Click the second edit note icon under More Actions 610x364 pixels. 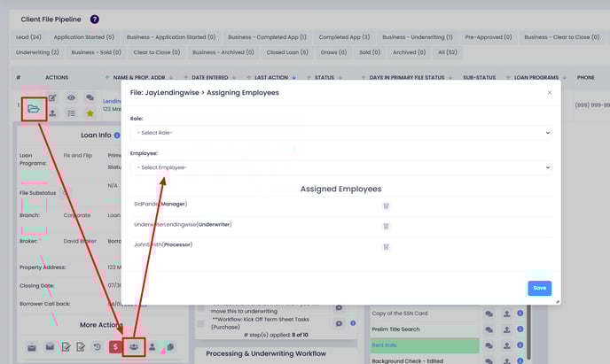81,347
